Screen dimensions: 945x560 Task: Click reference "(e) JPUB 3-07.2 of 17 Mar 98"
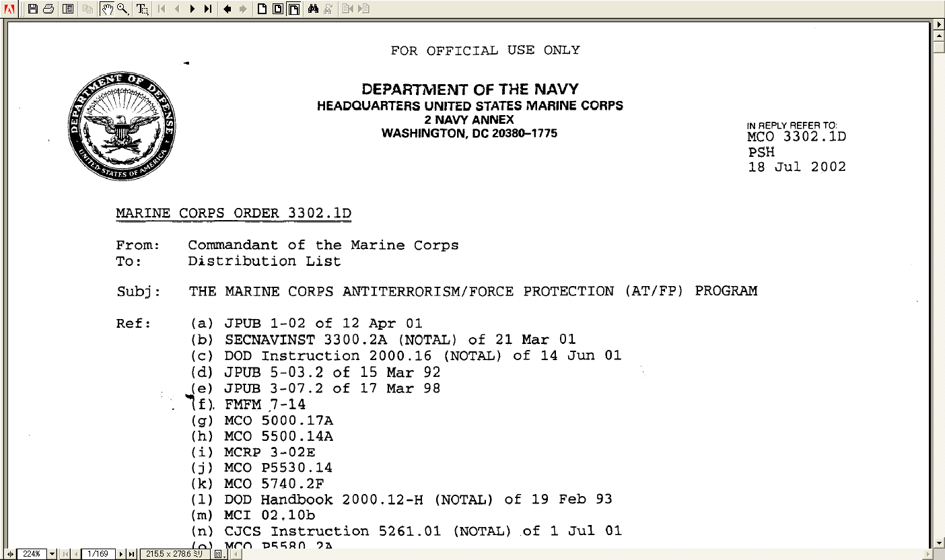click(x=316, y=388)
